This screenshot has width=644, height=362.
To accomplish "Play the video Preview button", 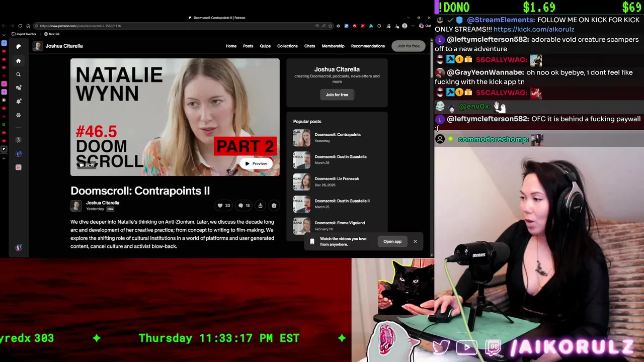I will pos(256,163).
